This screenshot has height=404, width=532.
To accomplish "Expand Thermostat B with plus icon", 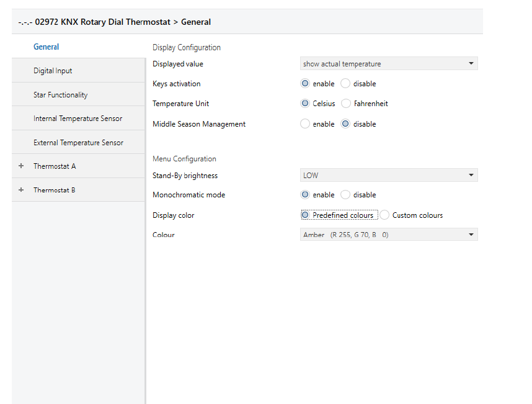I will coord(21,190).
